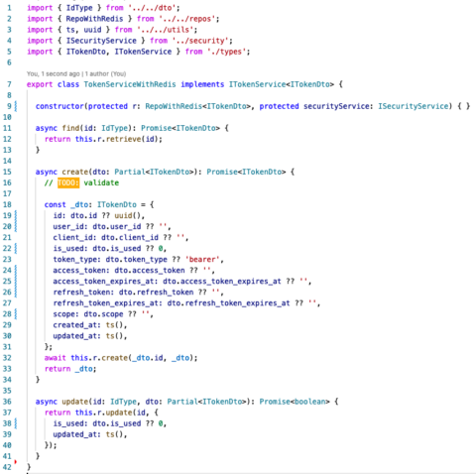Screen dimensions: 476x474
Task: Click the 'bearer' string literal on line 23
Action: [202, 260]
